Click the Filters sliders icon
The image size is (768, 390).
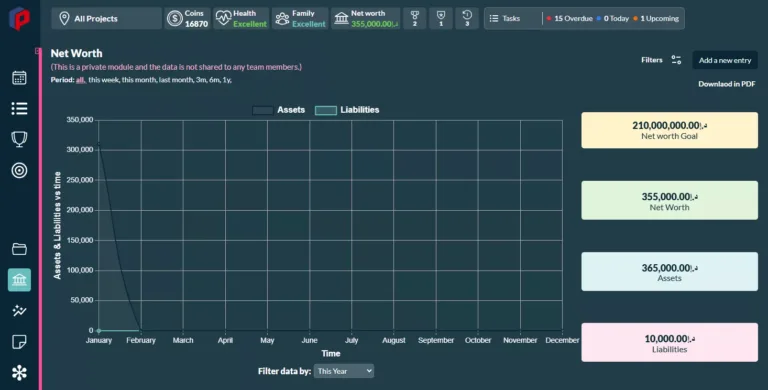tap(676, 60)
